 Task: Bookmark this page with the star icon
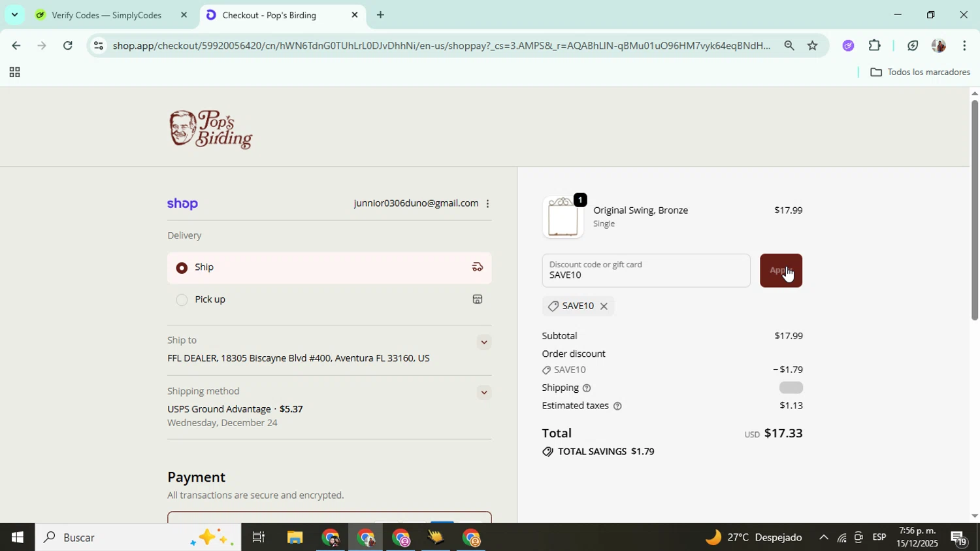812,46
